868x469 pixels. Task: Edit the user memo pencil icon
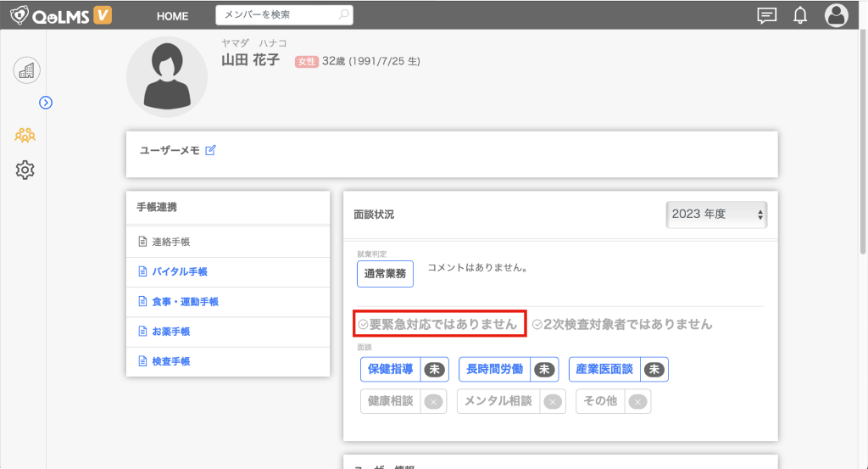click(x=211, y=150)
